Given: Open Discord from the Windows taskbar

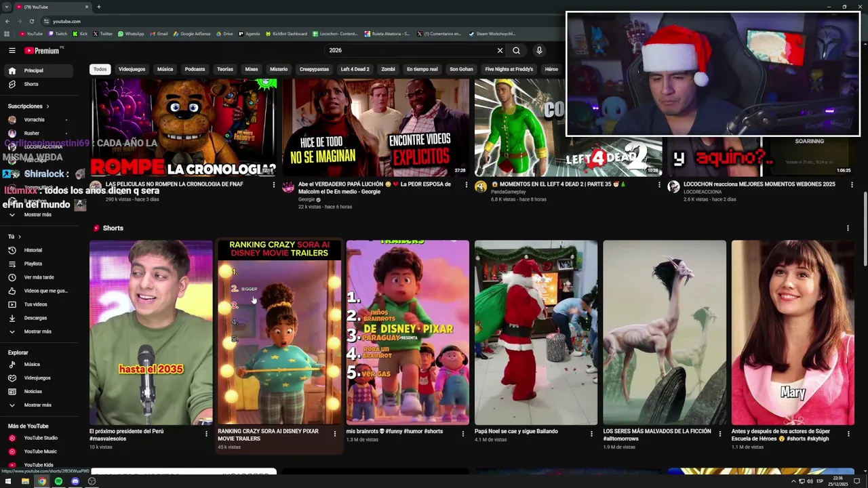Looking at the screenshot, I should (75, 481).
